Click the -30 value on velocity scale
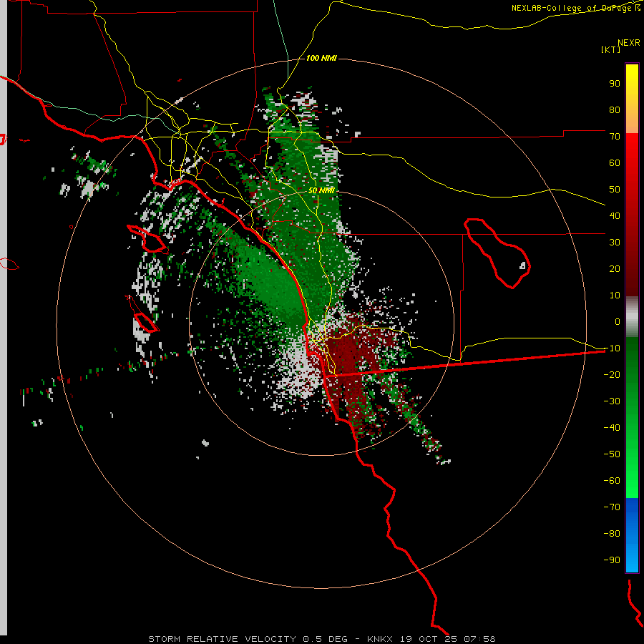Screen dimensions: 644x644 [612, 401]
